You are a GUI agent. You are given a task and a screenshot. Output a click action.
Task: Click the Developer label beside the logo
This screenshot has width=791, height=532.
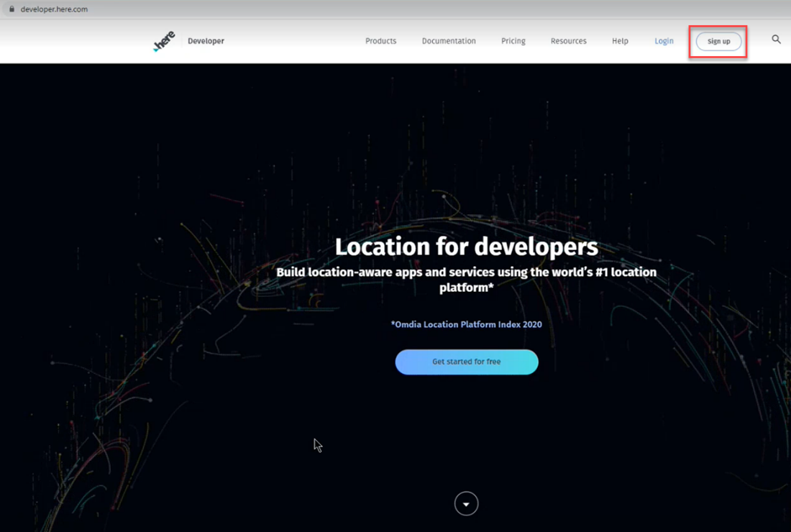pos(206,41)
